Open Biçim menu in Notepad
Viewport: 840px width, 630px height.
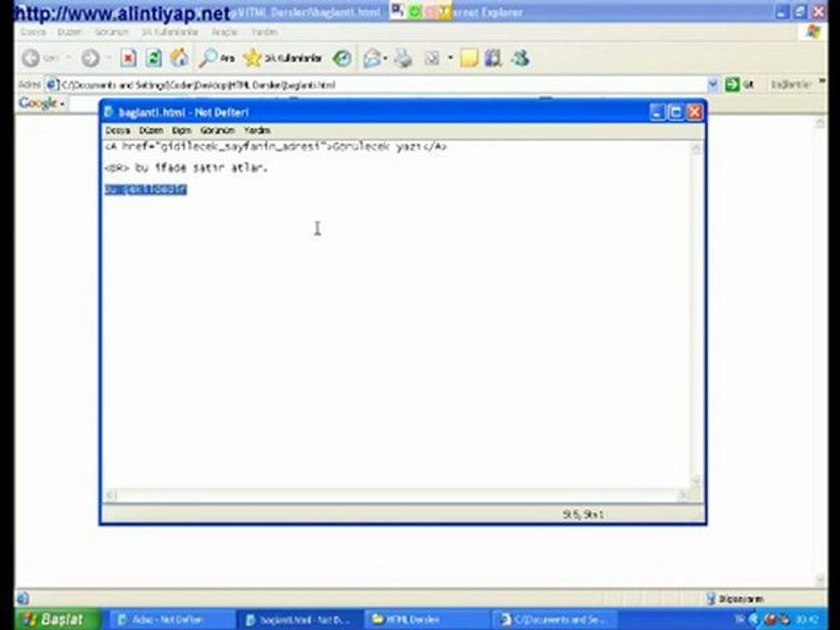coord(182,130)
